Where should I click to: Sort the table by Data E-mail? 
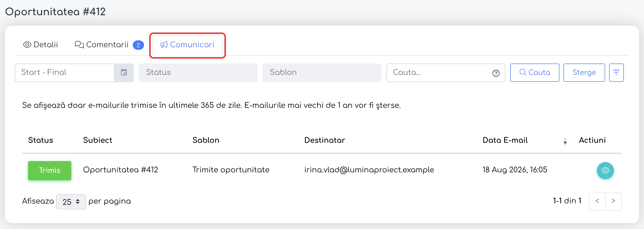[565, 141]
